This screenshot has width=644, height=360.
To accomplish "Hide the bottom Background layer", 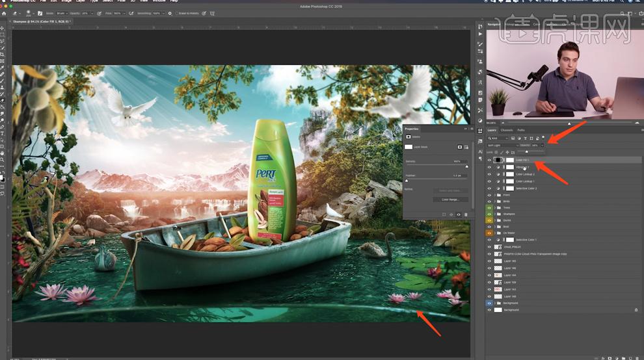I will coord(489,310).
